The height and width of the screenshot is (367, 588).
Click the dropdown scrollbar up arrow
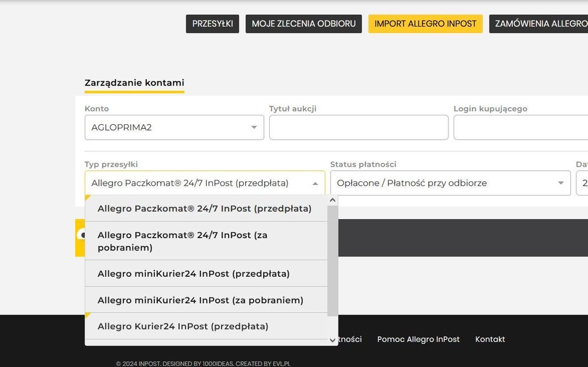coord(332,200)
